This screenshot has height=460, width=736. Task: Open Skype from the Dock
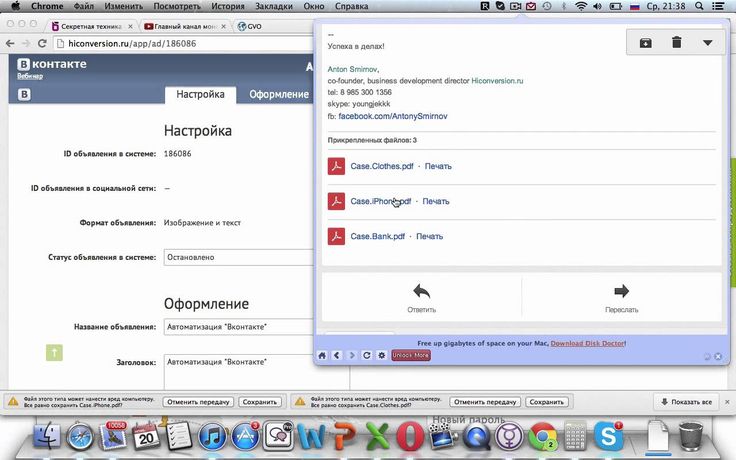pos(608,437)
